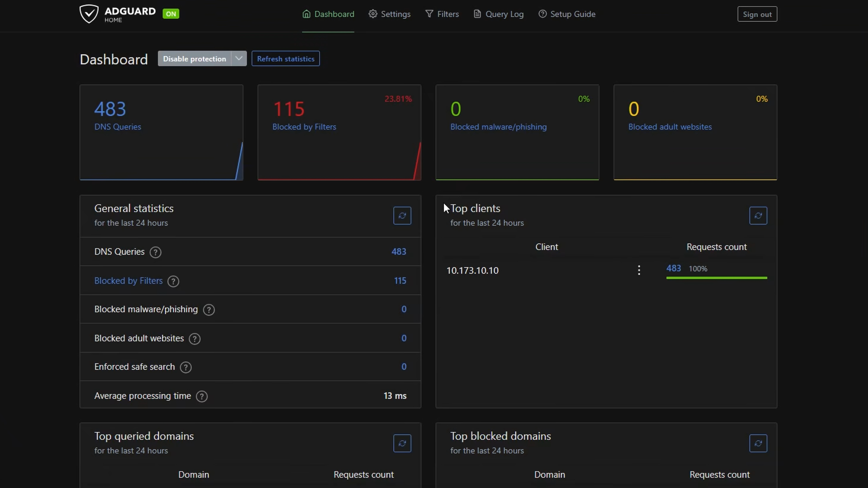
Task: Click the Filters funnel icon
Action: [430, 14]
